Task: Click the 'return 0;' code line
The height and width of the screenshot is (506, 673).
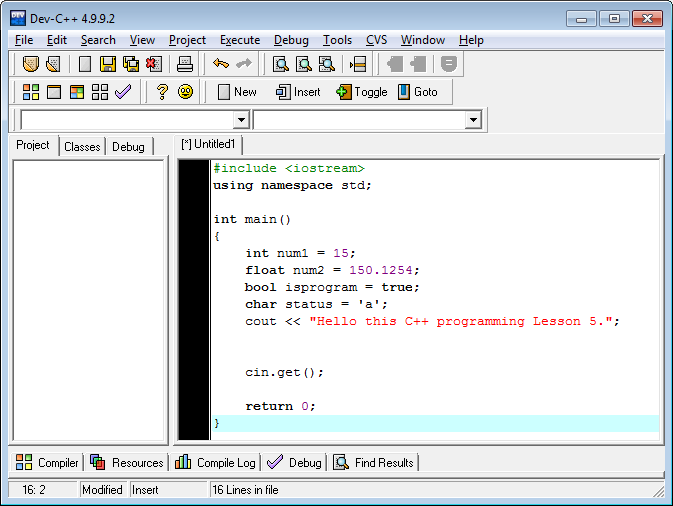Action: pos(280,406)
